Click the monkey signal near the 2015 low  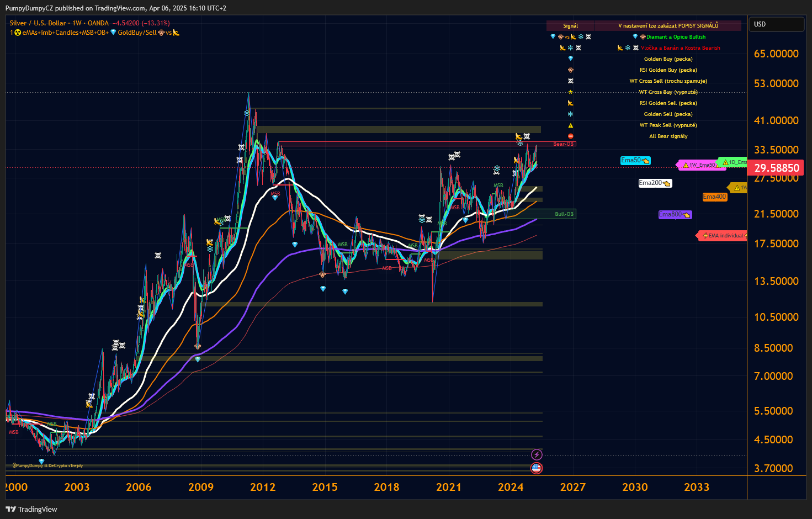click(x=322, y=274)
